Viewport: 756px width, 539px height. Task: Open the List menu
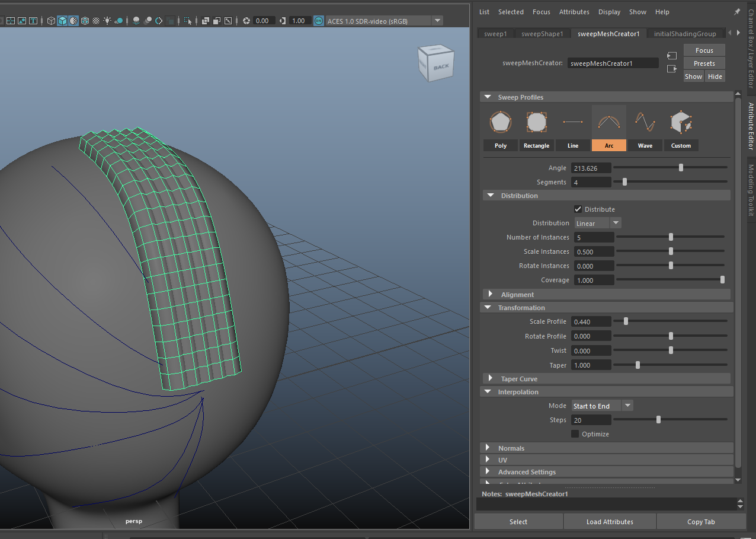click(484, 12)
